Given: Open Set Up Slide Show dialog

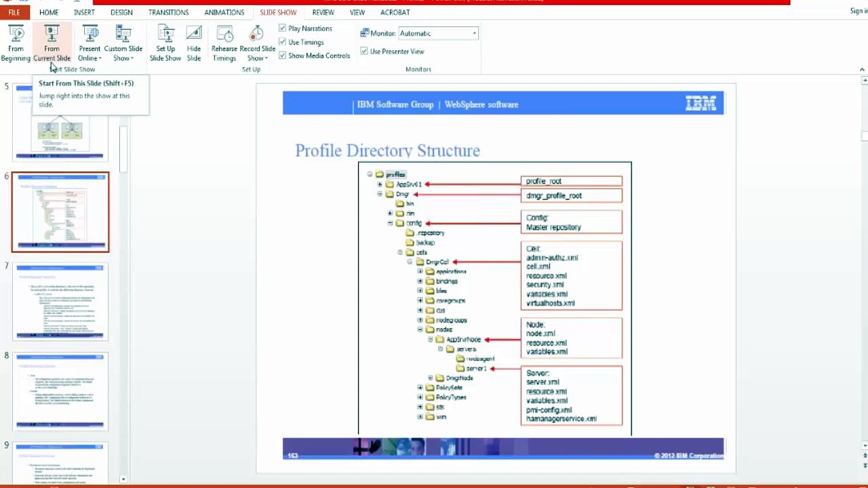Looking at the screenshot, I should (x=165, y=43).
